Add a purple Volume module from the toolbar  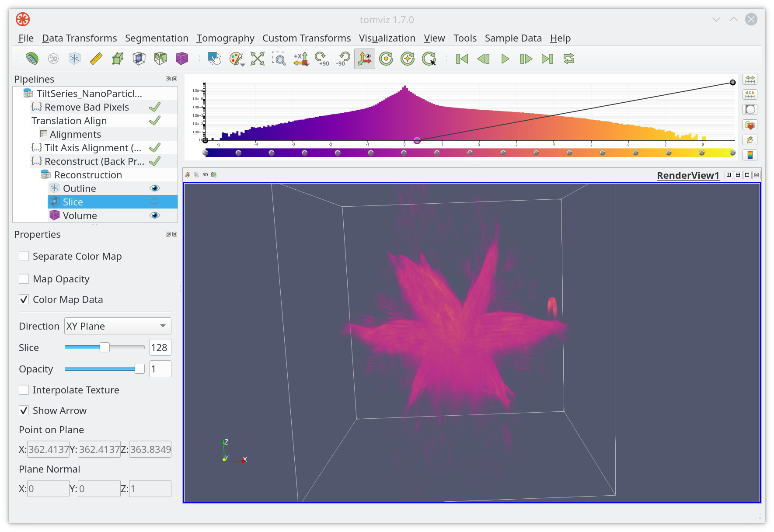pos(182,59)
